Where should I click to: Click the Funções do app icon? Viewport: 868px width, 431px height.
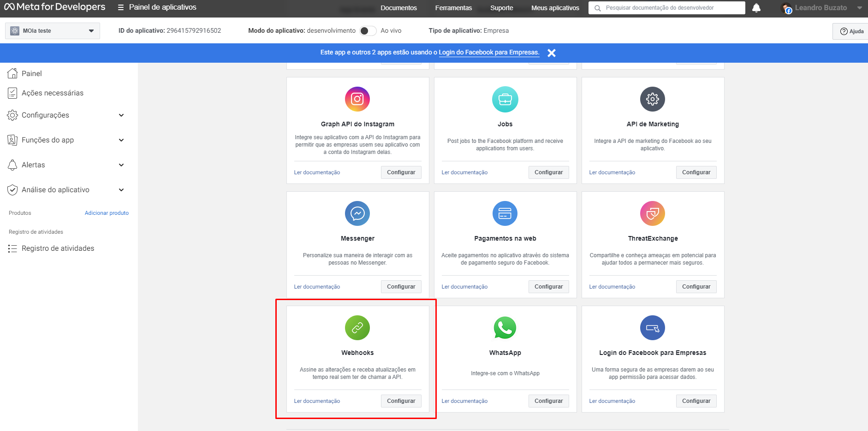12,140
